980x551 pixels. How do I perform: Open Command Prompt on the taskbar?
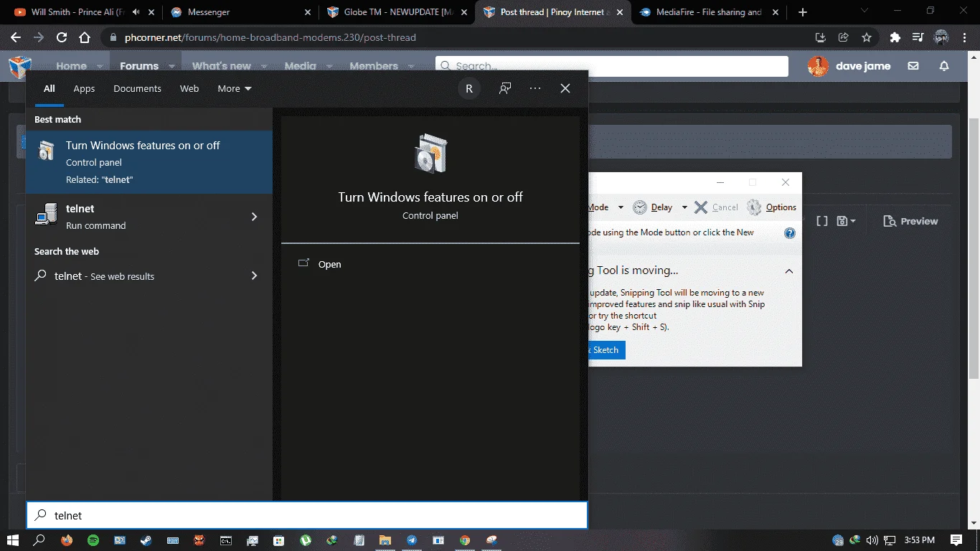[225, 540]
